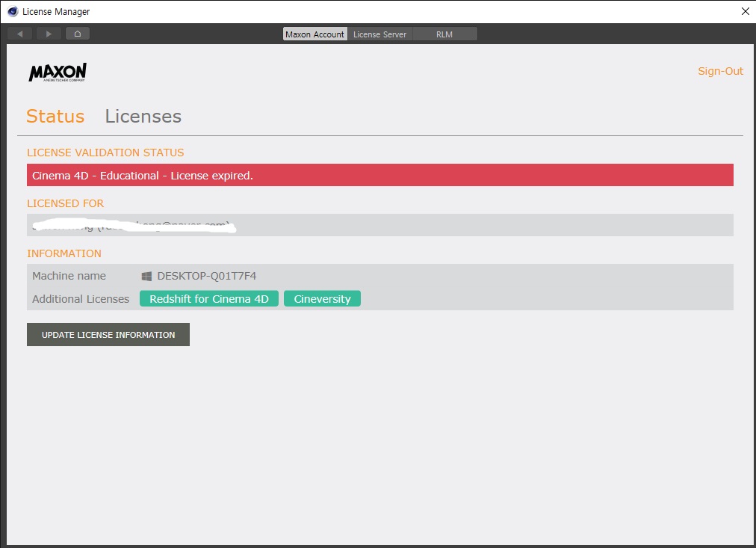Select the Cineversity license badge
This screenshot has height=548, width=756.
[x=322, y=298]
